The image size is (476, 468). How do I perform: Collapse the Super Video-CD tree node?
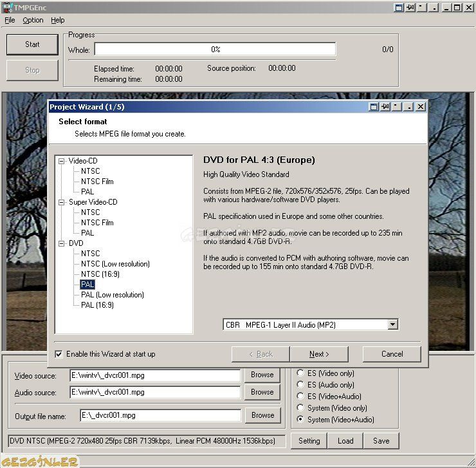coord(62,202)
